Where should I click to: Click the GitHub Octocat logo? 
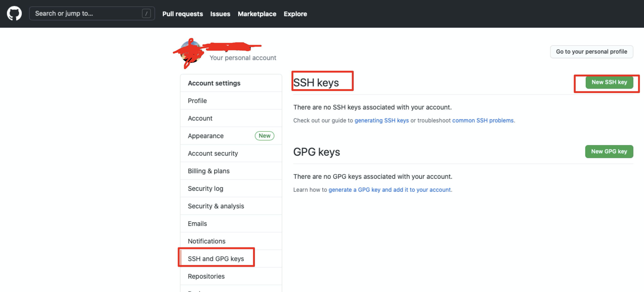[14, 13]
